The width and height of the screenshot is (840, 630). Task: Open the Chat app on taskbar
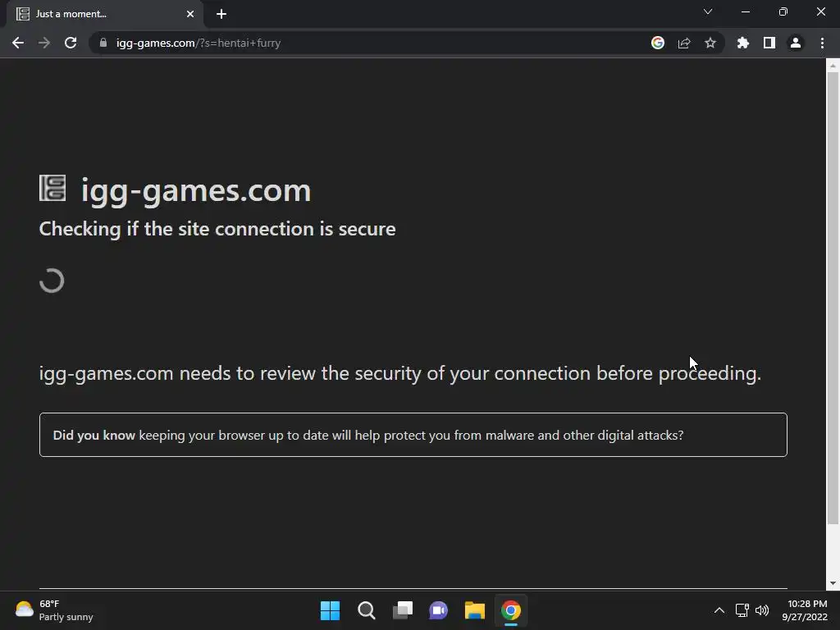coord(438,610)
